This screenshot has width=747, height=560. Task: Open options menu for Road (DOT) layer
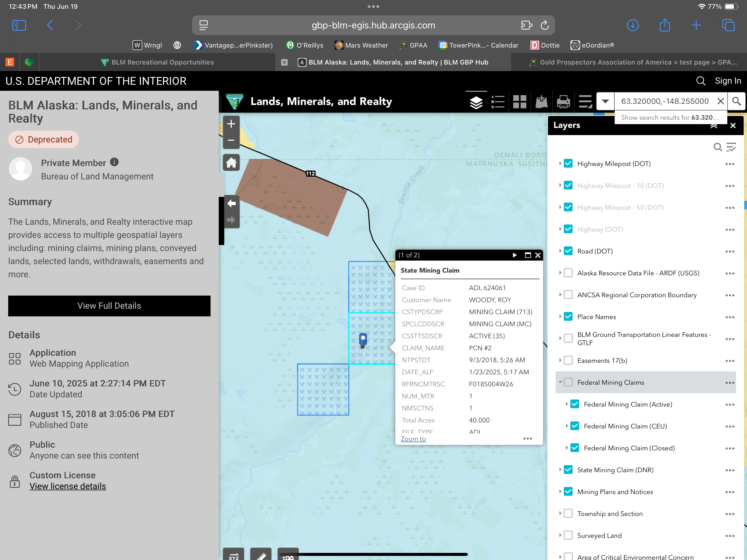tap(730, 251)
